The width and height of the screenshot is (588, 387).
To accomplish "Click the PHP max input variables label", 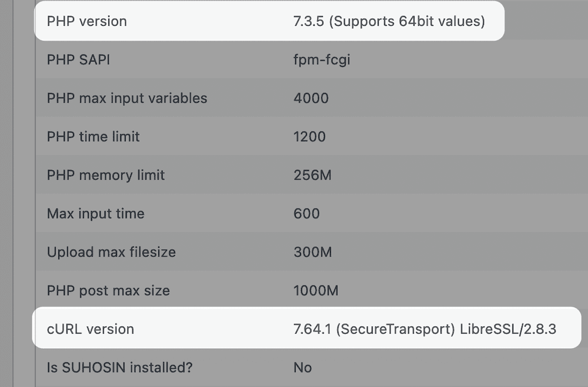I will [x=127, y=98].
